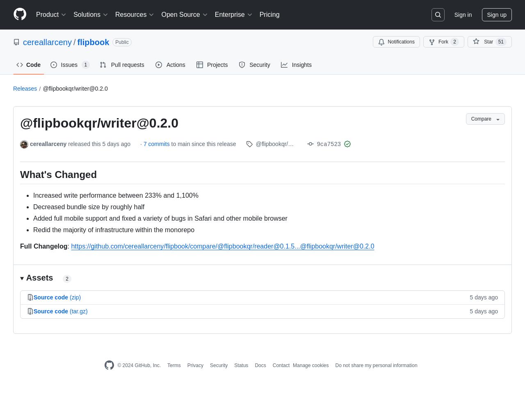Switch to the Issues tab
Image resolution: width=525 pixels, height=420 pixels.
(x=70, y=65)
